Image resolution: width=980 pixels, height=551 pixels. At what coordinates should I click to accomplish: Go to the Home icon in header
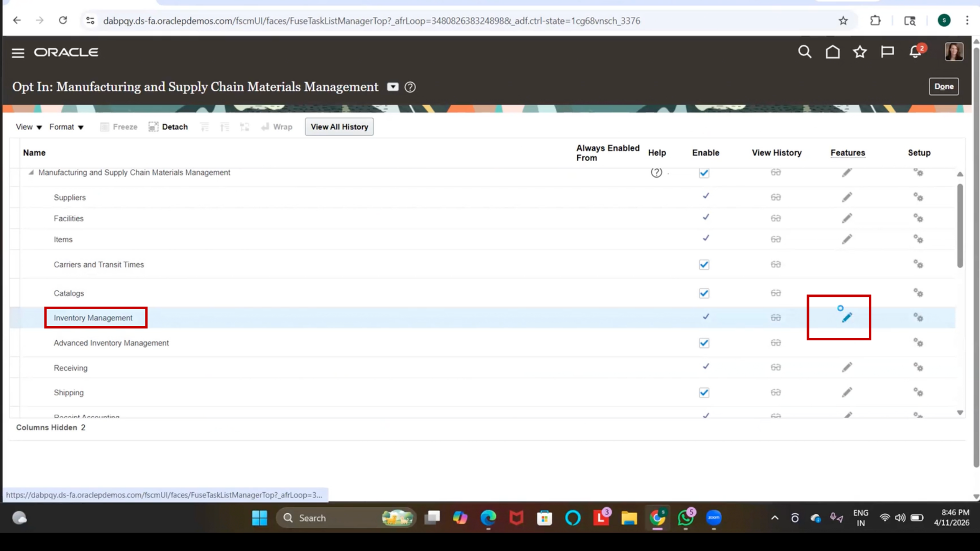pyautogui.click(x=832, y=52)
